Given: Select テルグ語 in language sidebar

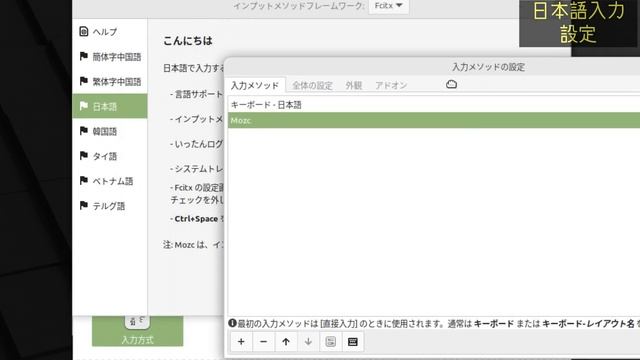Looking at the screenshot, I should pyautogui.click(x=110, y=206).
